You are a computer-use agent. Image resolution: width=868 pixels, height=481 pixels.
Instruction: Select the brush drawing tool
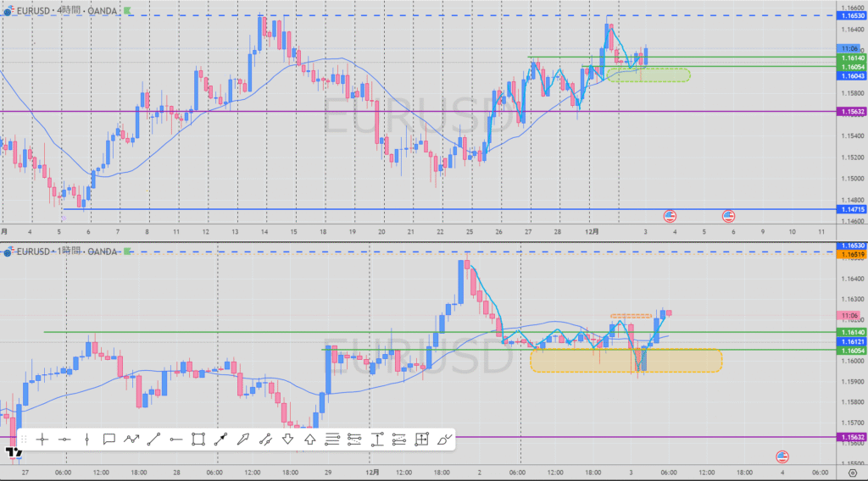coord(444,439)
